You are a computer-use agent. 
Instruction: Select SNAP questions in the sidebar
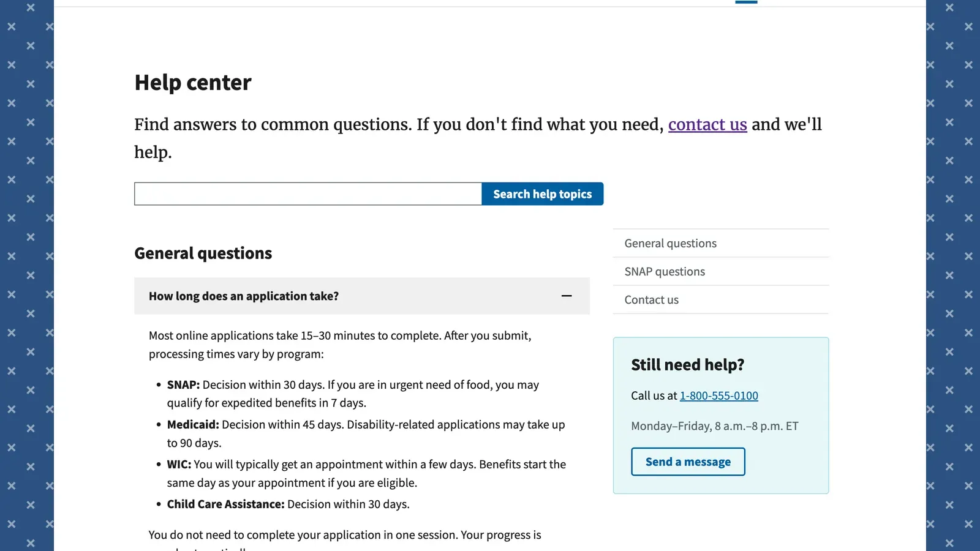(x=665, y=271)
